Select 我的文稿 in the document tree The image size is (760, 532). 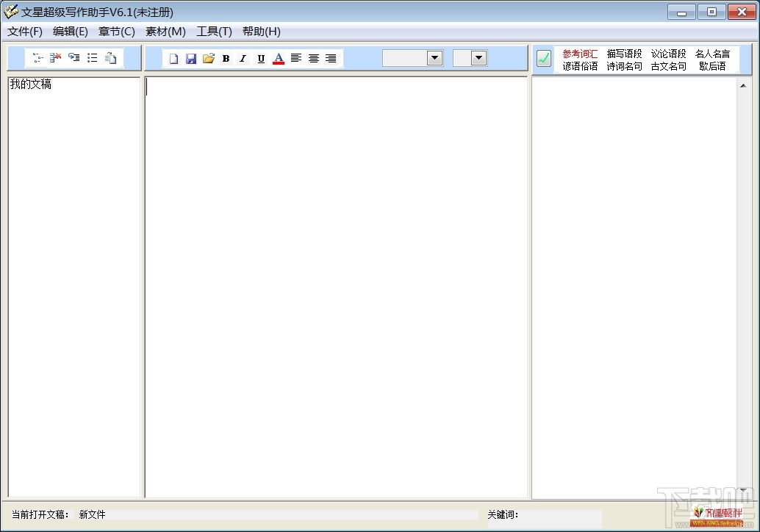tap(31, 85)
